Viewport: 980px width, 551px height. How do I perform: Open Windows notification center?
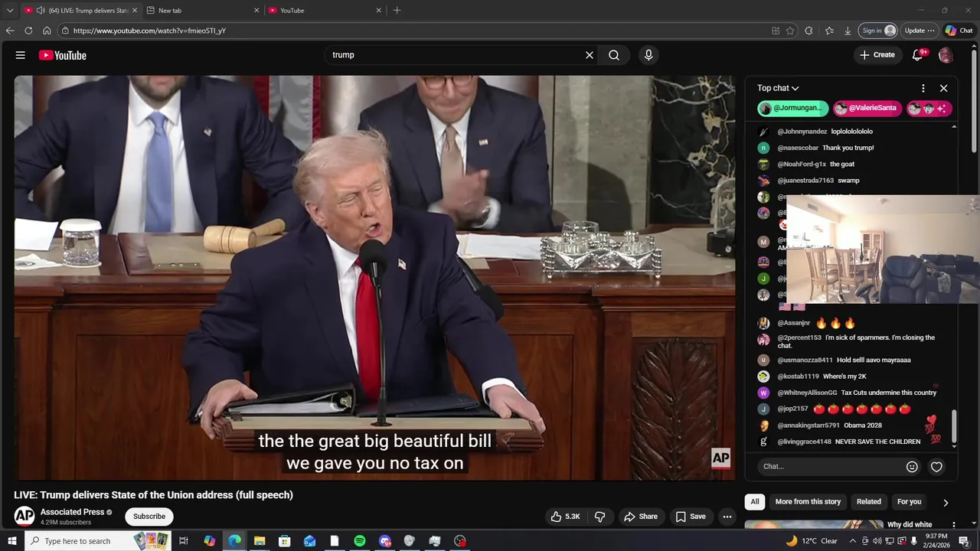tap(964, 541)
